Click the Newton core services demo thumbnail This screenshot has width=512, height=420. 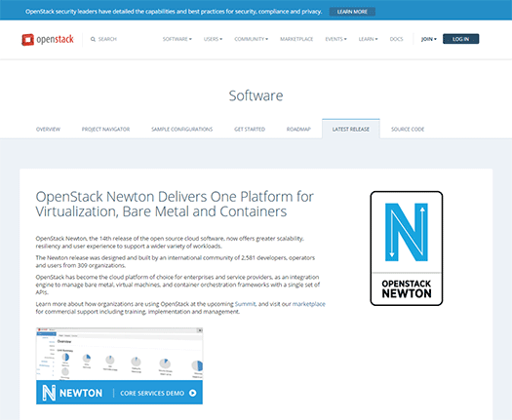click(119, 365)
